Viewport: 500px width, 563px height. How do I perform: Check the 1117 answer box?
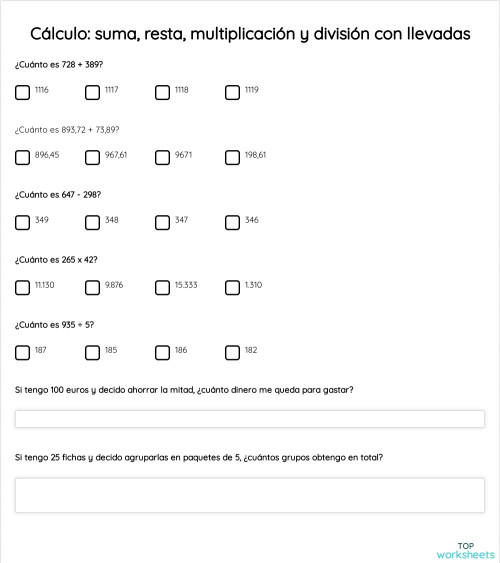[92, 92]
